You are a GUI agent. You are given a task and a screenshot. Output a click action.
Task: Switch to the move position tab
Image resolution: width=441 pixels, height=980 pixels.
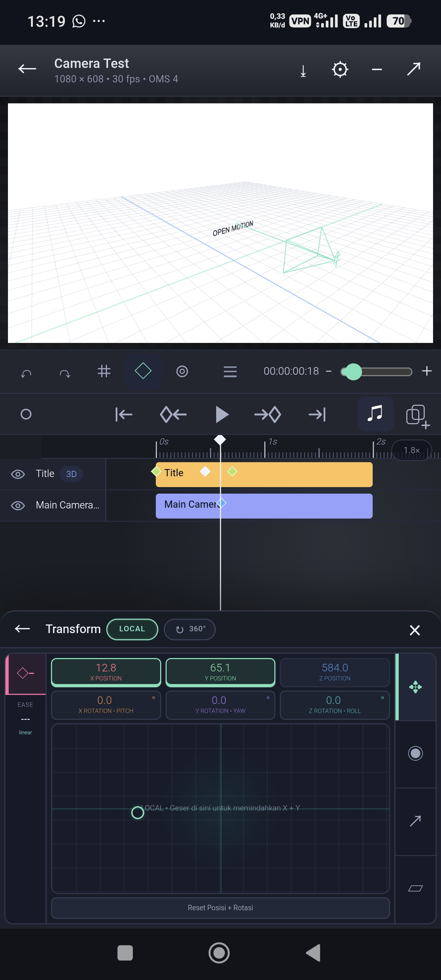pyautogui.click(x=415, y=687)
